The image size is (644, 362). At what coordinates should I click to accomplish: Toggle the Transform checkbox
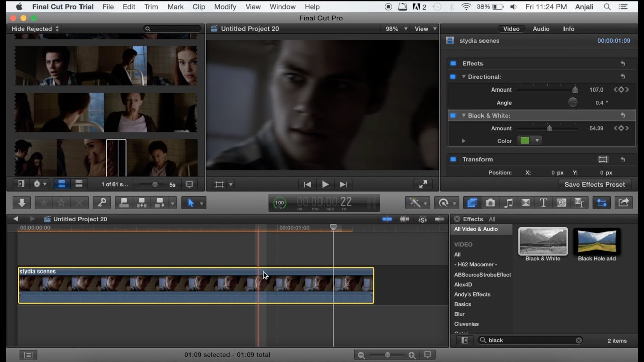tap(453, 159)
